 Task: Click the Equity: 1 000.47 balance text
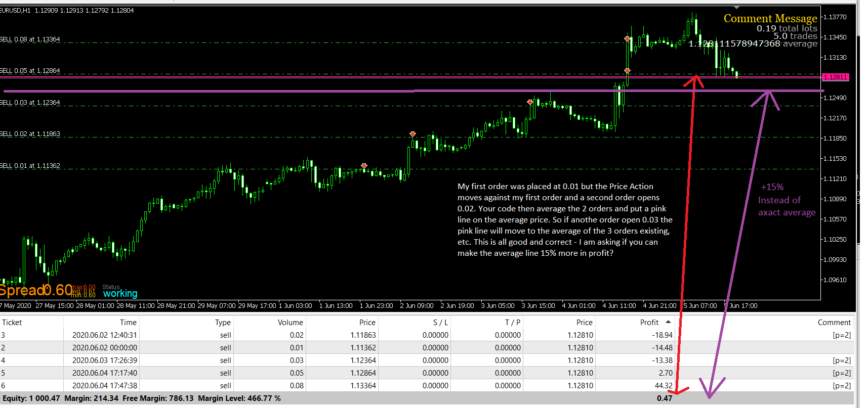coord(31,398)
